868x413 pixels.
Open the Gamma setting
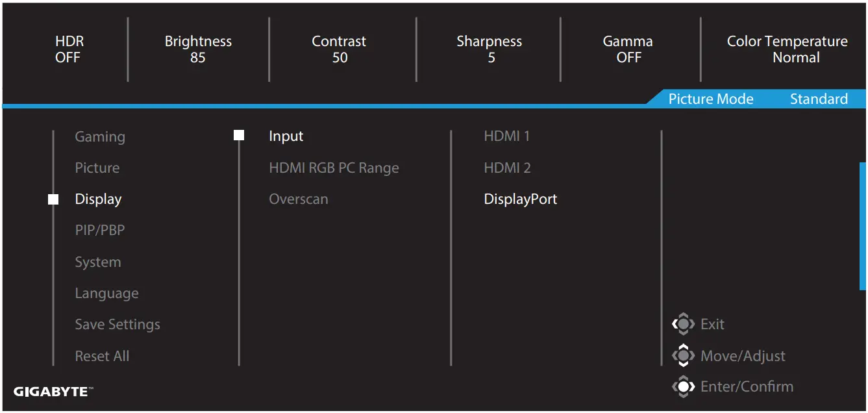[x=627, y=49]
